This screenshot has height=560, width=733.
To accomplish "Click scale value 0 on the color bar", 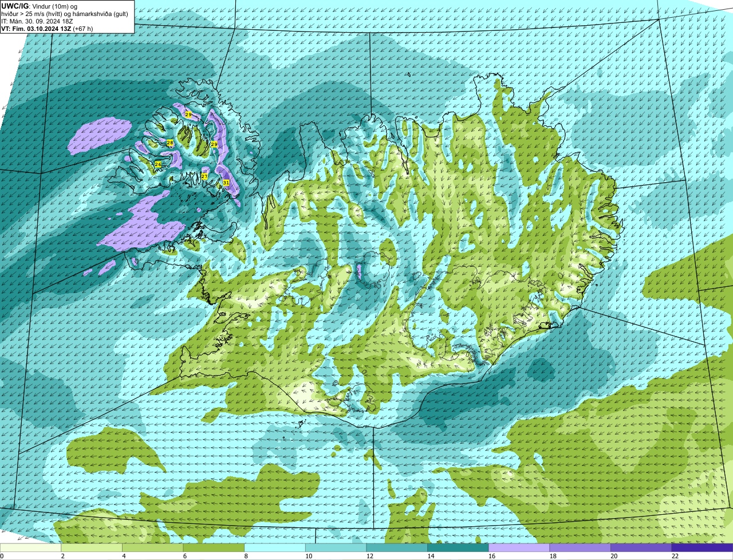I will click(x=2, y=556).
